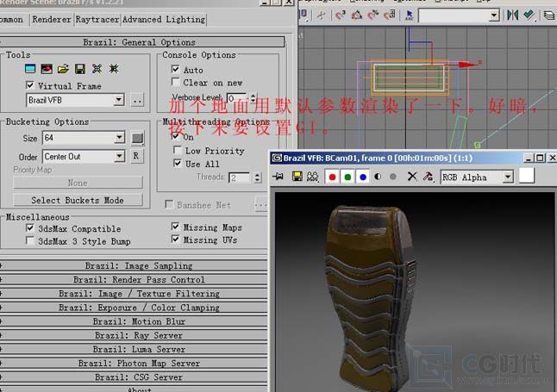Switch to the Common tab
Image resolution: width=557 pixels, height=392 pixels.
click(12, 19)
